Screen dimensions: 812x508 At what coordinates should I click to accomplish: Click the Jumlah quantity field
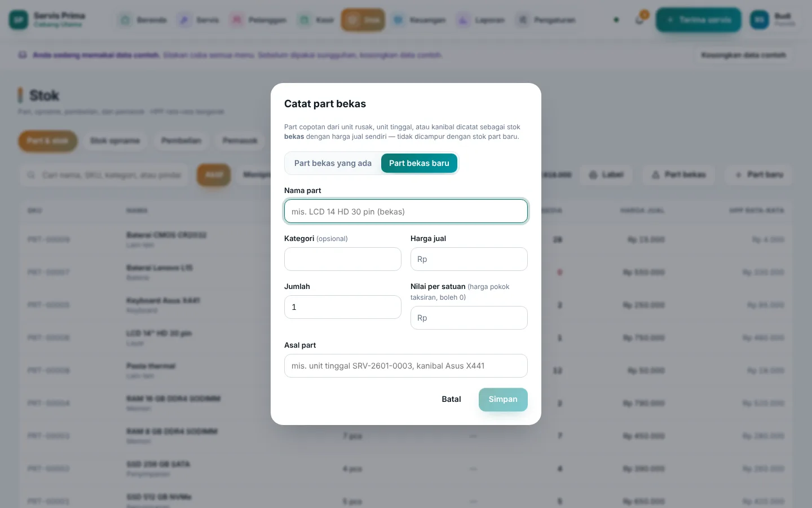(343, 307)
